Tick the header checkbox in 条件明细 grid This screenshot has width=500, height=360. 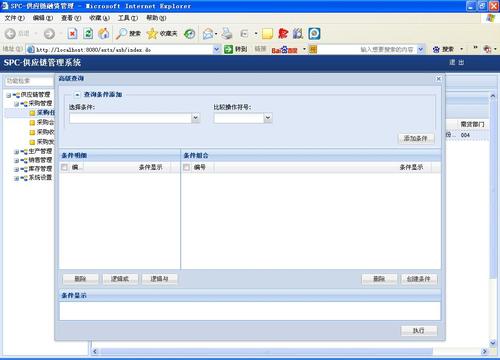(x=64, y=167)
